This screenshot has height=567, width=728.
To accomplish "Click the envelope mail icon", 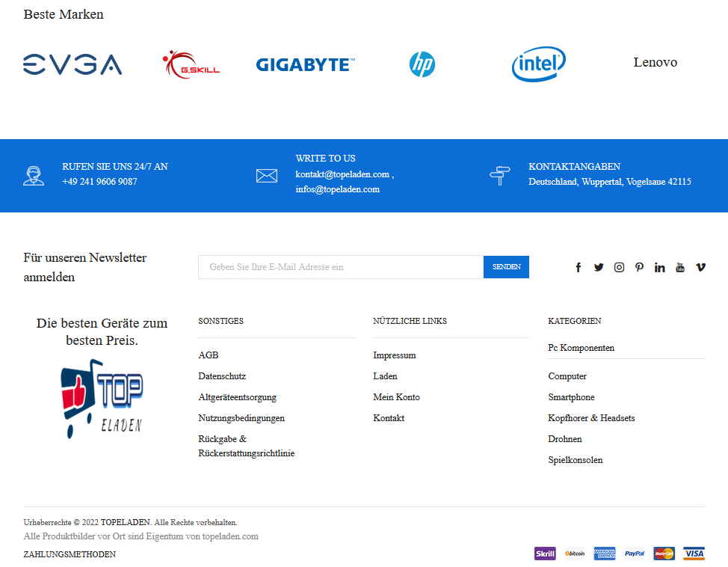I will point(267,176).
